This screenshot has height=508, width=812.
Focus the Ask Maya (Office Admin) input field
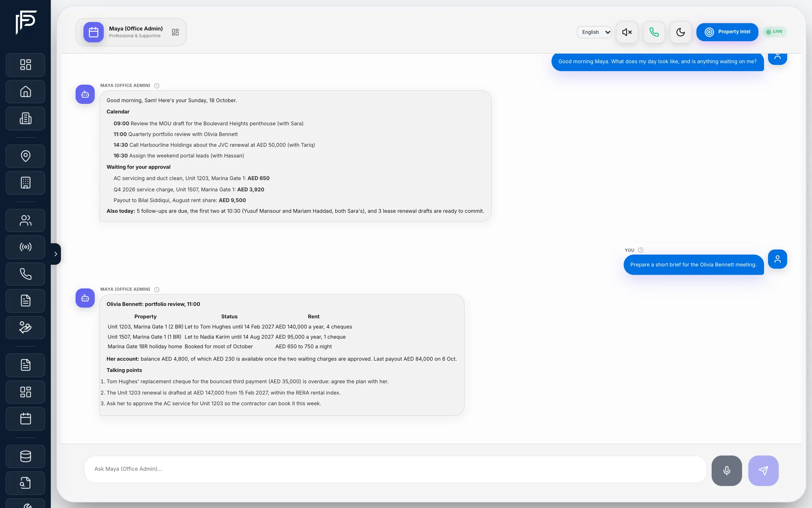click(395, 469)
